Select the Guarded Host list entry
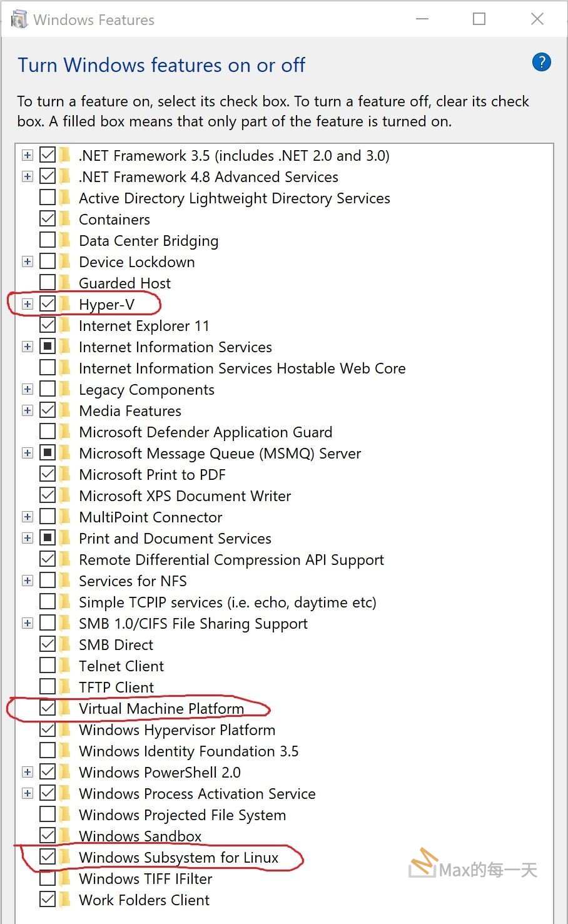 coord(124,282)
